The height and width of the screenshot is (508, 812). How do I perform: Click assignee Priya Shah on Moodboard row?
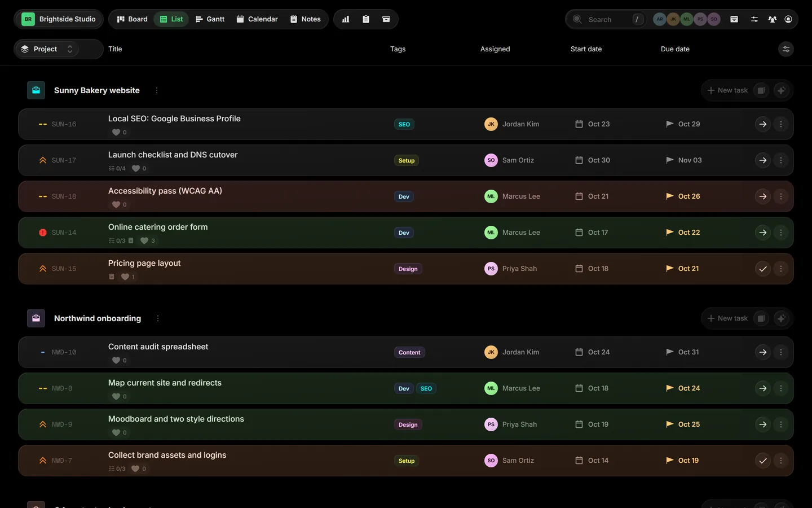pyautogui.click(x=511, y=424)
